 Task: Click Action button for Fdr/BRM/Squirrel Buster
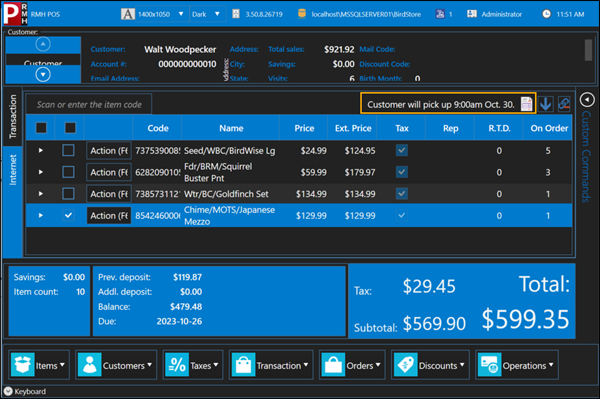tap(109, 172)
